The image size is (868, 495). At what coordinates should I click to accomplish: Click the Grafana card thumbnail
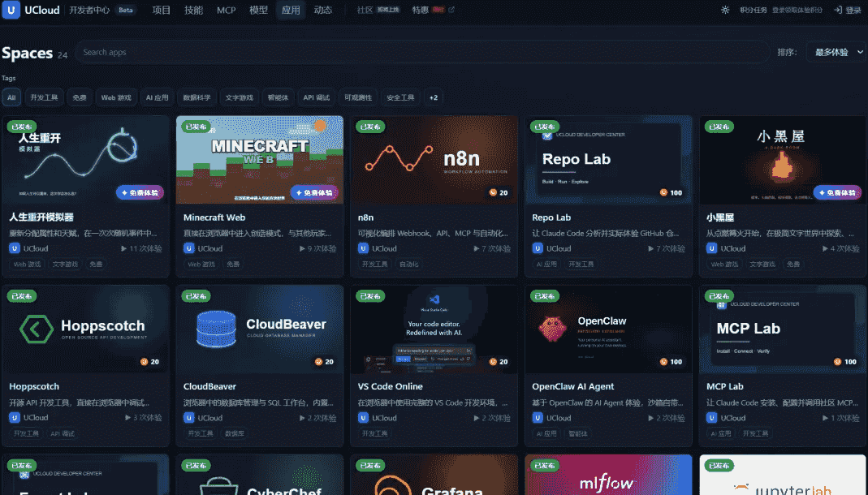coord(434,475)
